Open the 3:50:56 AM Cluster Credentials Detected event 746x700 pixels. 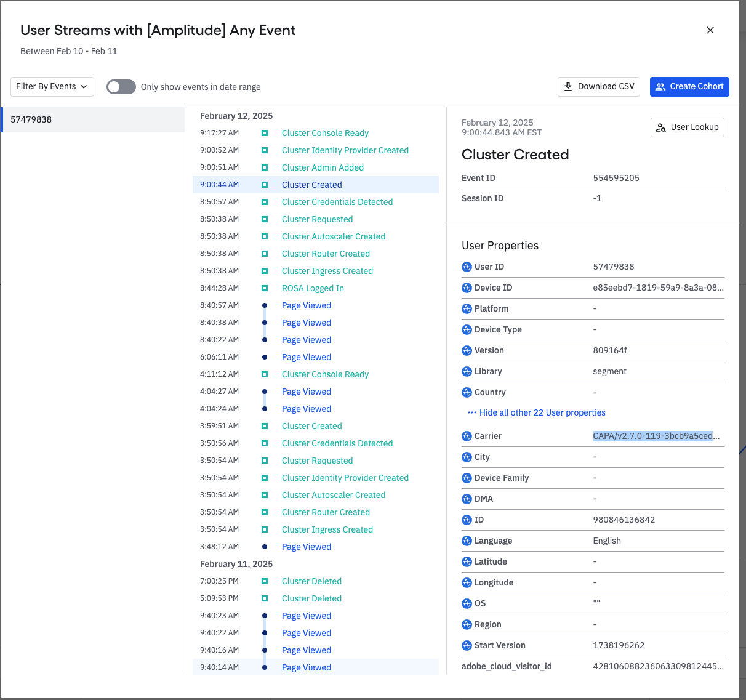(316, 443)
